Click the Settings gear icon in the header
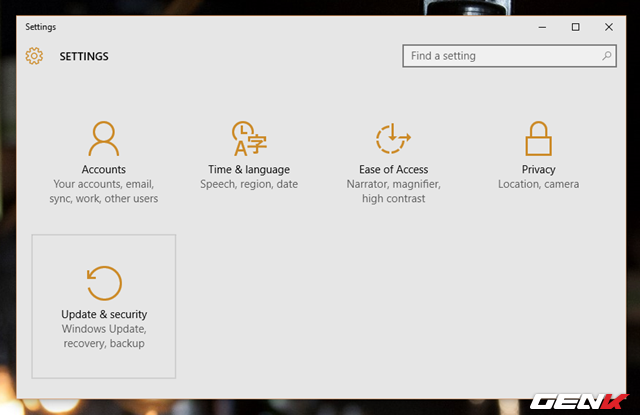Screen dimensions: 640x415 coord(35,56)
